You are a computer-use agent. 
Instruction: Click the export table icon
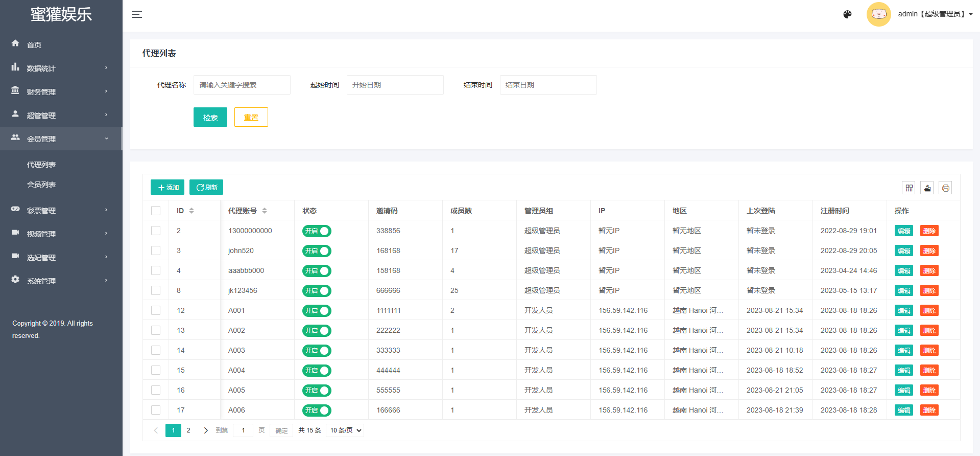pyautogui.click(x=927, y=188)
